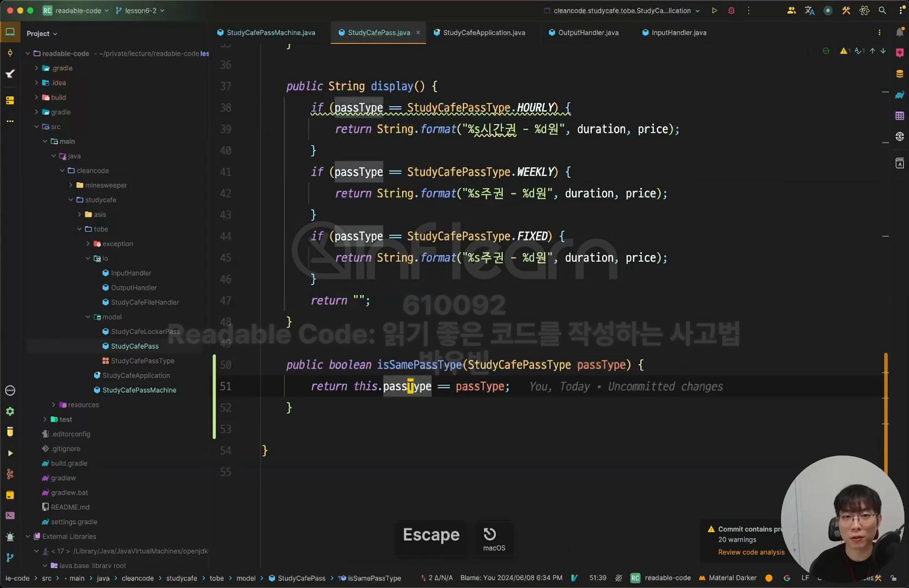Open the Git branches tool window icon
Viewport: 909px width, 588px height.
10,558
